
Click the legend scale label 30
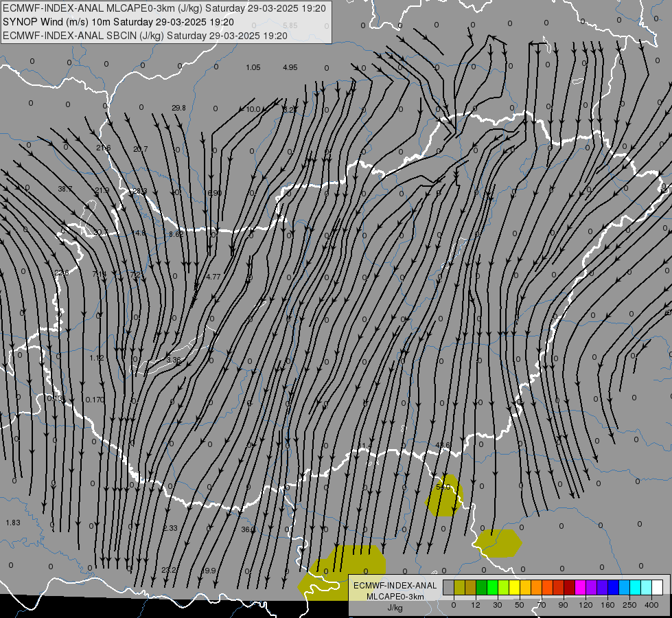coord(498,605)
